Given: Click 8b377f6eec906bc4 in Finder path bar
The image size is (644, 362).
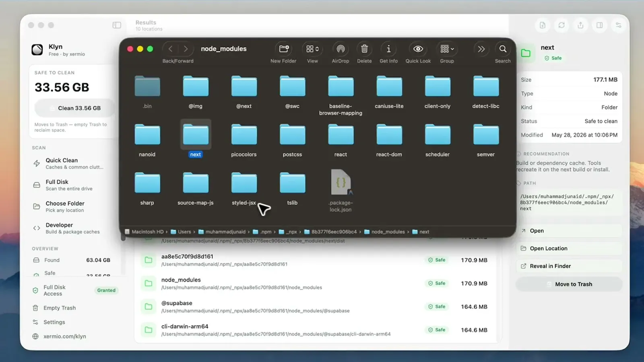Looking at the screenshot, I should click(330, 232).
